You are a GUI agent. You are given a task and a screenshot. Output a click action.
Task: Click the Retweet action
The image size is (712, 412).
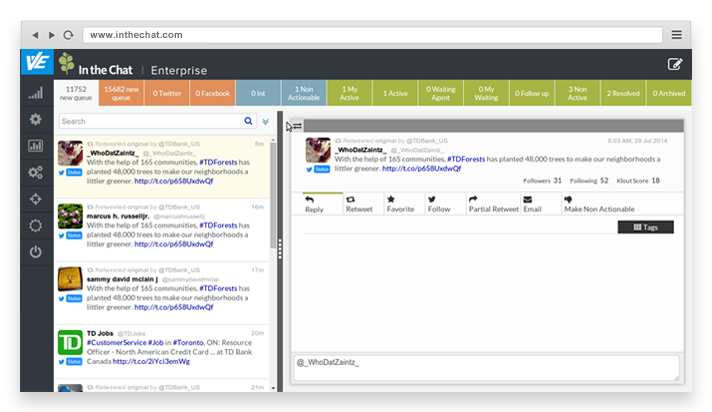(x=358, y=204)
